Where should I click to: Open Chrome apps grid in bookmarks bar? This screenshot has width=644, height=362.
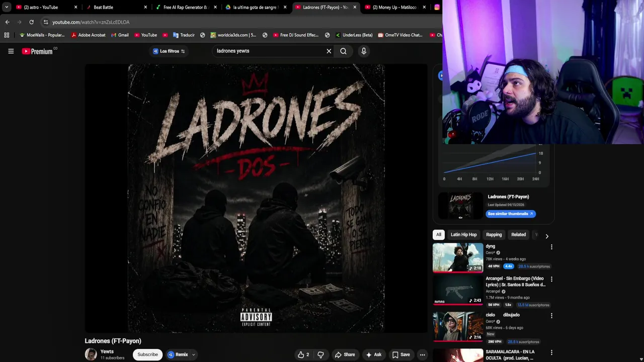point(7,35)
